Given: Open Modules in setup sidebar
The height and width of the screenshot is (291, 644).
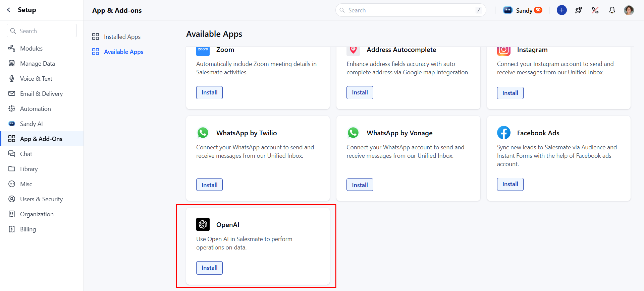Looking at the screenshot, I should coord(31,48).
